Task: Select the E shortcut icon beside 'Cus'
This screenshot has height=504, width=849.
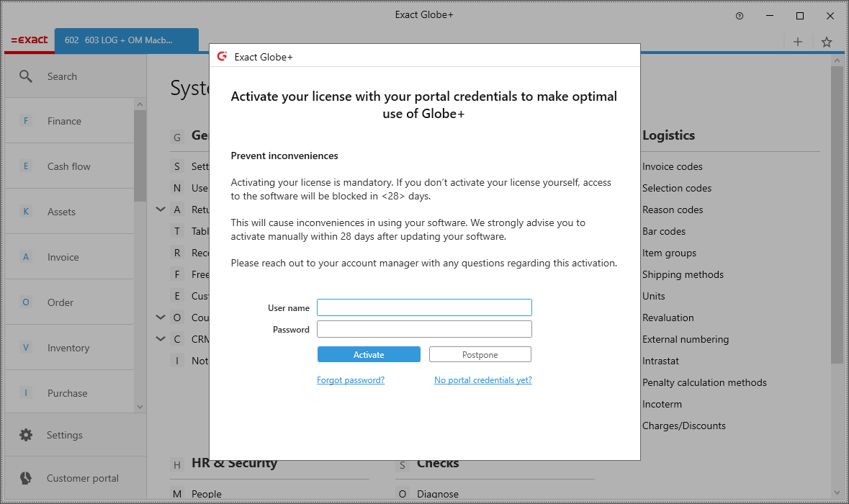Action: pyautogui.click(x=177, y=296)
